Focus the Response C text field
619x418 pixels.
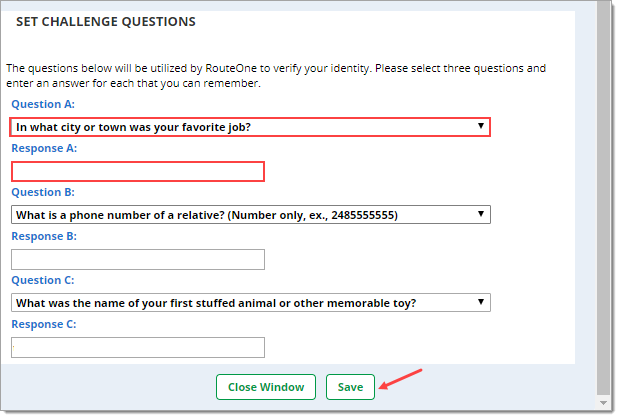138,347
